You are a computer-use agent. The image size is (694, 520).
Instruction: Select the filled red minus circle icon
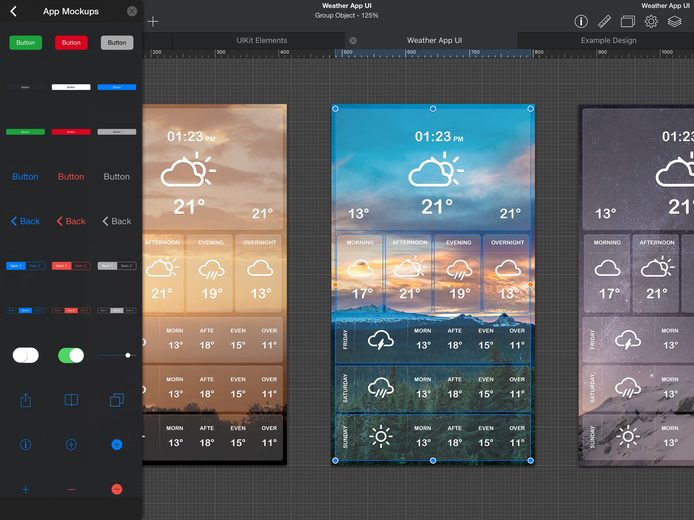pyautogui.click(x=117, y=489)
